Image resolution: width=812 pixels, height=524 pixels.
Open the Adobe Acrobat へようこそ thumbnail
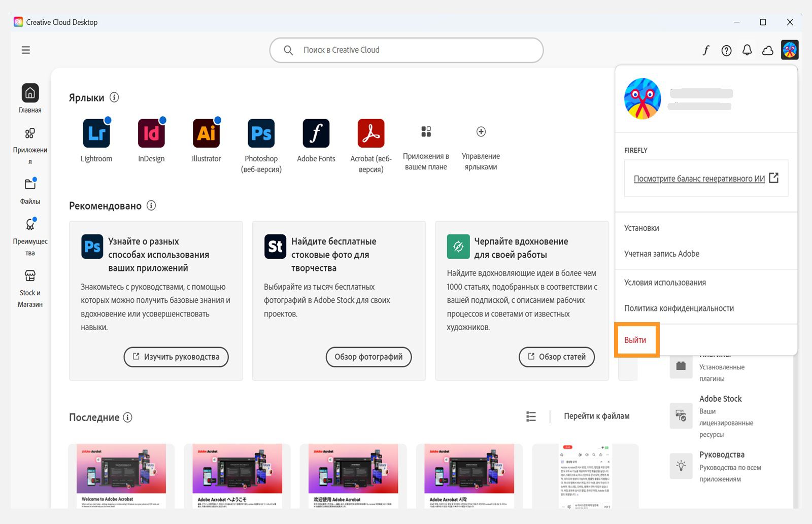tap(237, 476)
